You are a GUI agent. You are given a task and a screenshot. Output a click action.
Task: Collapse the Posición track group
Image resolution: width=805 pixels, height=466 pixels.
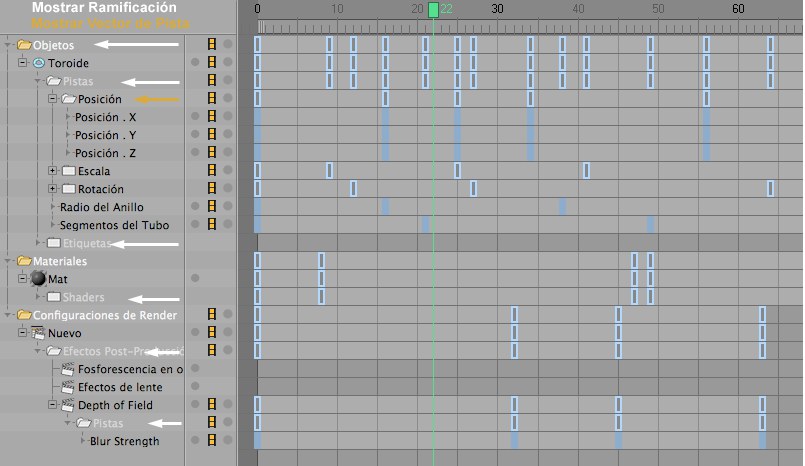(52, 99)
